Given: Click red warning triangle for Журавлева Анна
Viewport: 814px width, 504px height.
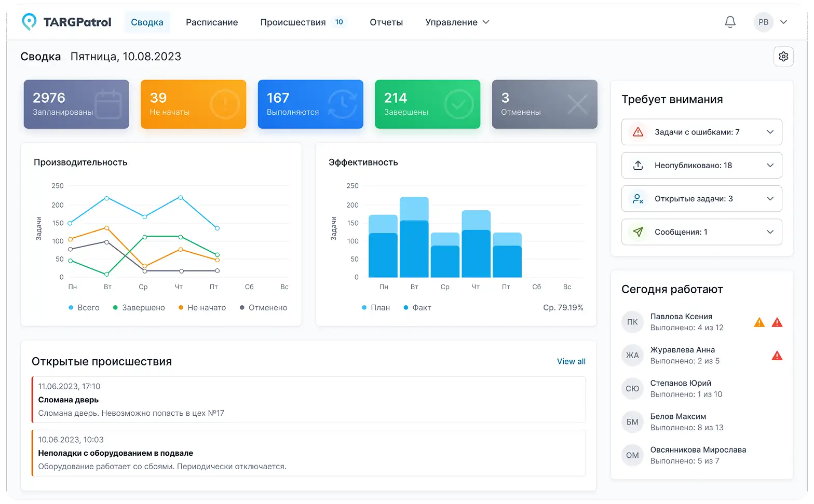Looking at the screenshot, I should (x=777, y=356).
